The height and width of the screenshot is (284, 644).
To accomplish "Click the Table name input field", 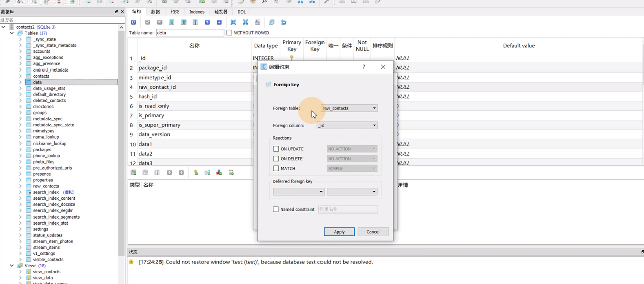I will [x=190, y=33].
